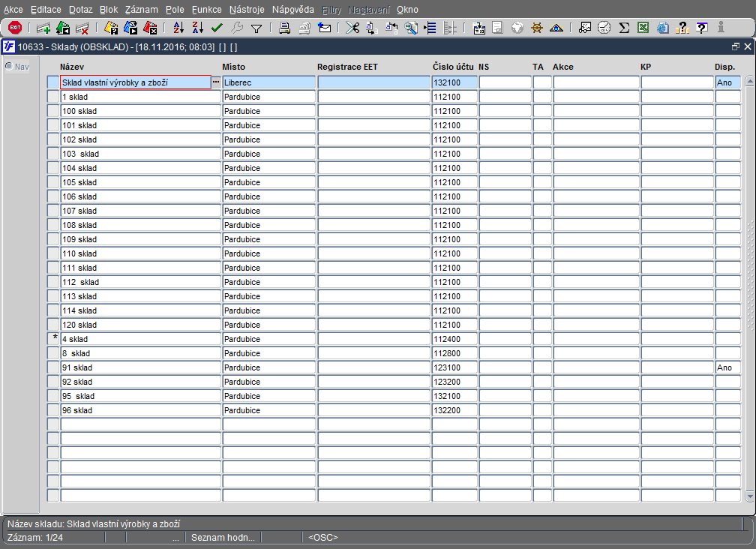This screenshot has width=756, height=549.
Task: Click the question mark window help icon
Action: [x=702, y=28]
